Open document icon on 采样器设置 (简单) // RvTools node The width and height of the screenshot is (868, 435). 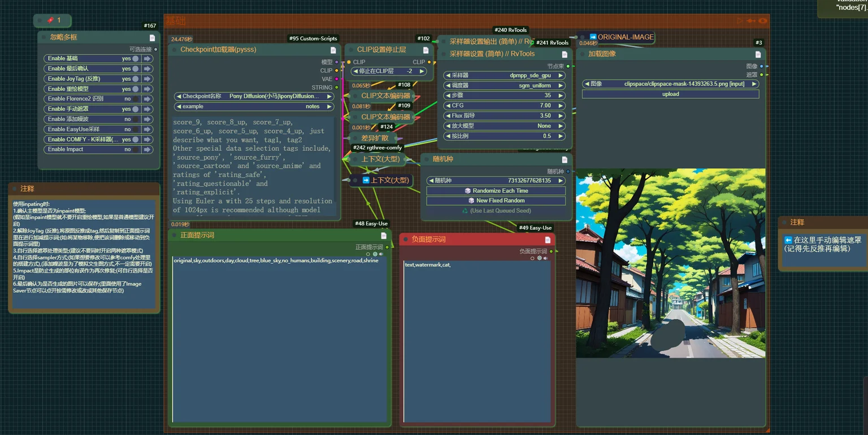565,54
